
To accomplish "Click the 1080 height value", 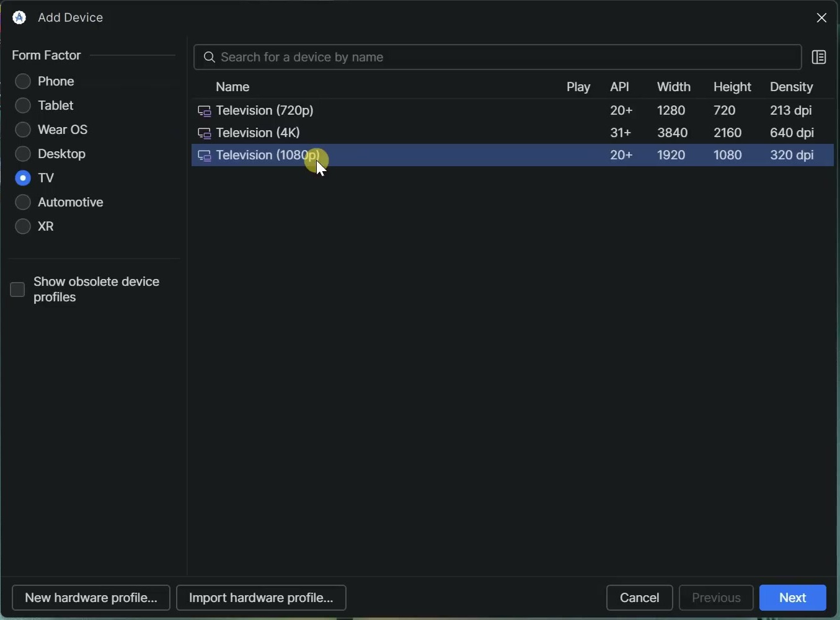I will pyautogui.click(x=729, y=156).
